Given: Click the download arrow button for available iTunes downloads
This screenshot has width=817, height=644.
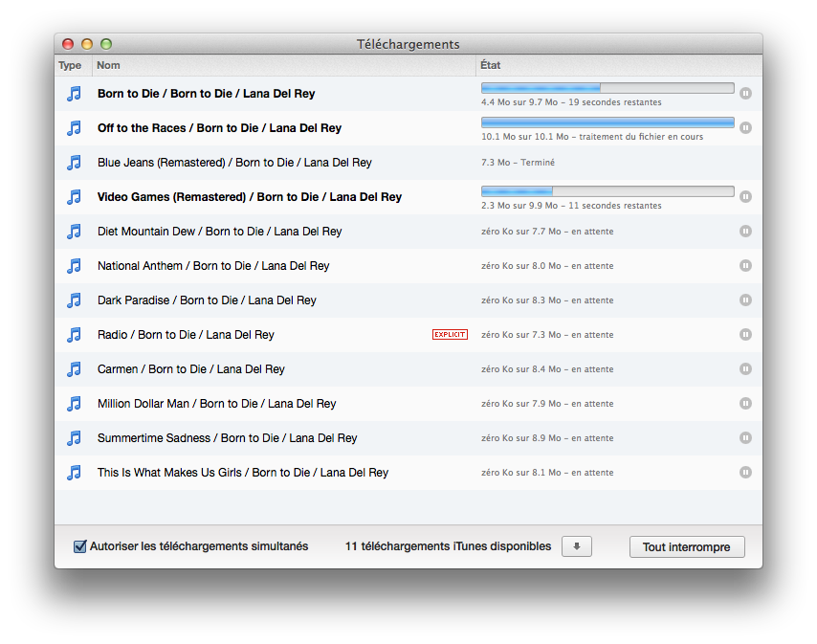Looking at the screenshot, I should tap(577, 546).
